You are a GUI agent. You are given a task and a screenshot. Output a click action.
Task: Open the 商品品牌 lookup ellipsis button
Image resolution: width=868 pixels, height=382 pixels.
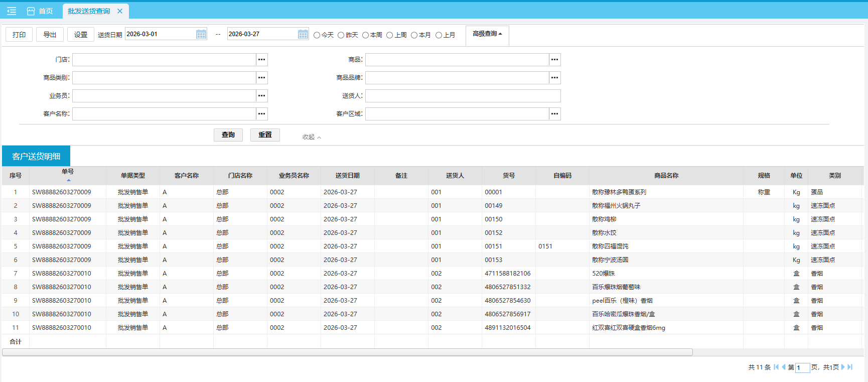pyautogui.click(x=554, y=78)
